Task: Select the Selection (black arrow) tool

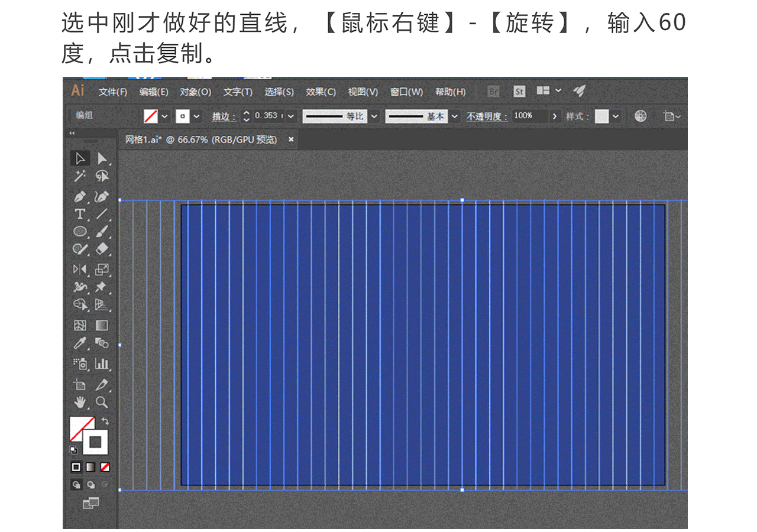Action: click(x=80, y=158)
